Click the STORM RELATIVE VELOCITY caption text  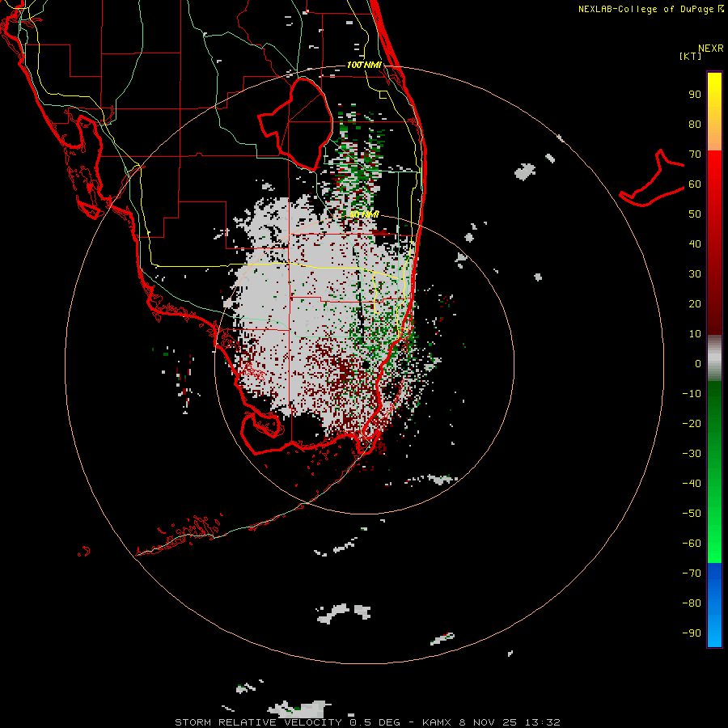[x=258, y=722]
